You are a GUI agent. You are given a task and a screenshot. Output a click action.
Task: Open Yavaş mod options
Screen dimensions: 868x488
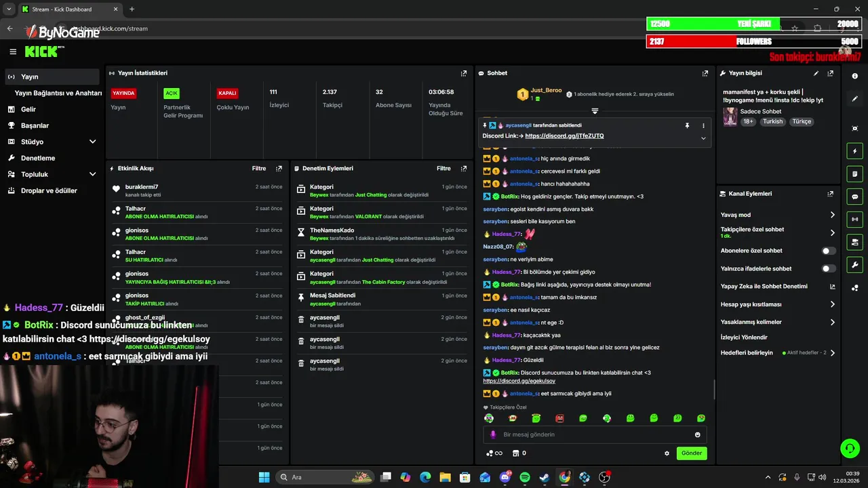click(778, 215)
